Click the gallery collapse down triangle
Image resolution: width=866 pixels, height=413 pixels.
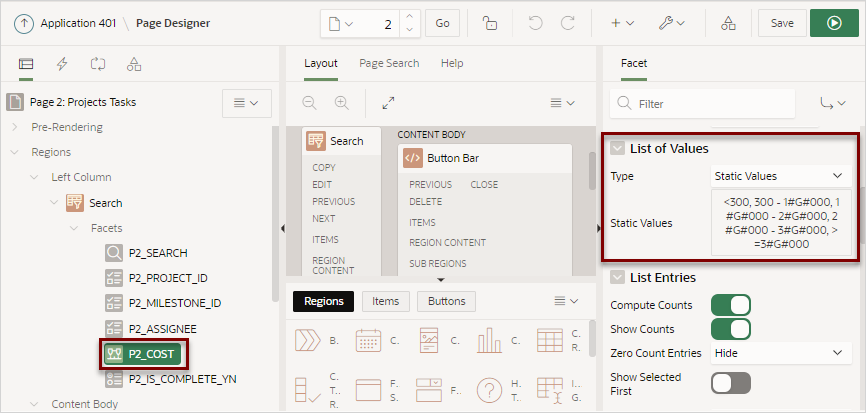pyautogui.click(x=441, y=280)
